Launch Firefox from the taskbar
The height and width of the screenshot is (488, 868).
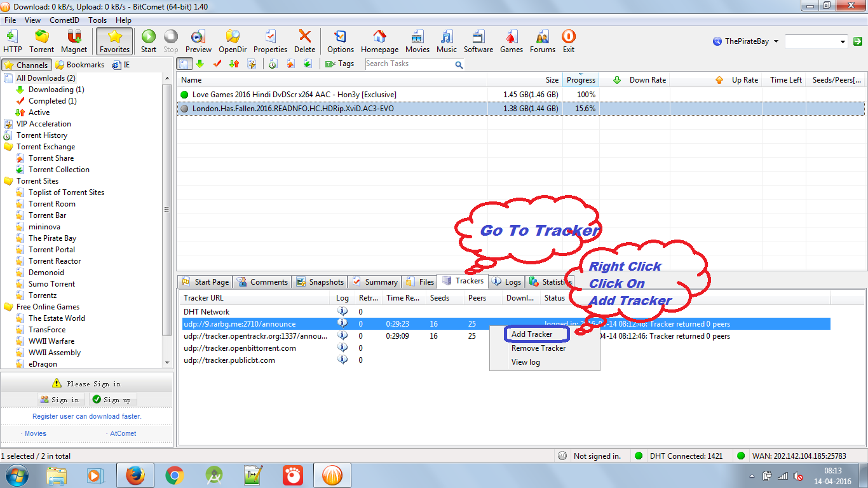click(x=135, y=475)
